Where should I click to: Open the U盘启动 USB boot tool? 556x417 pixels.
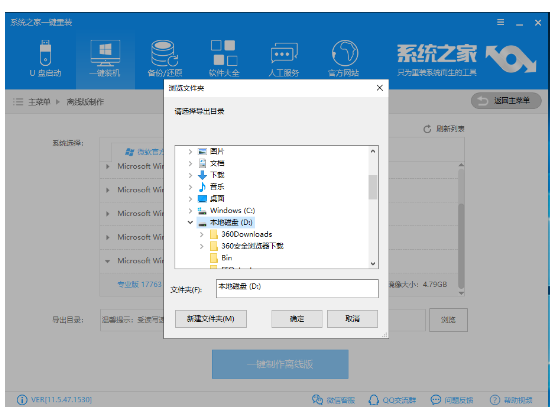(45, 59)
